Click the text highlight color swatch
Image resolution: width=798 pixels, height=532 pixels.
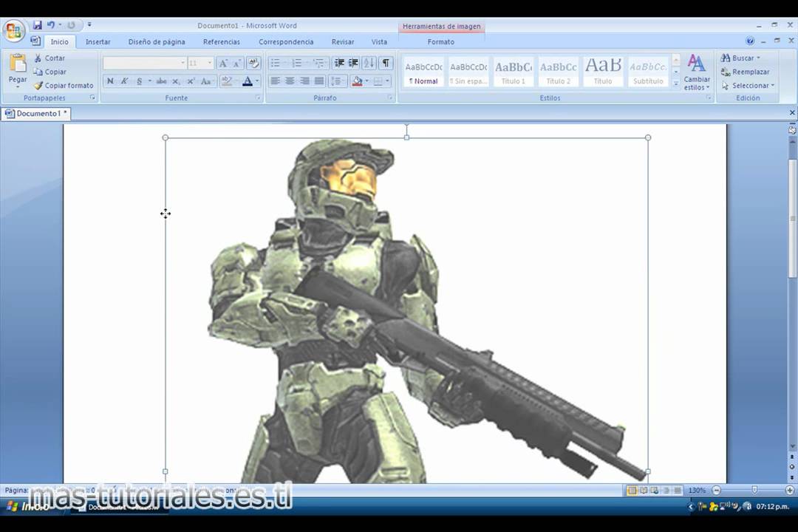pyautogui.click(x=227, y=81)
